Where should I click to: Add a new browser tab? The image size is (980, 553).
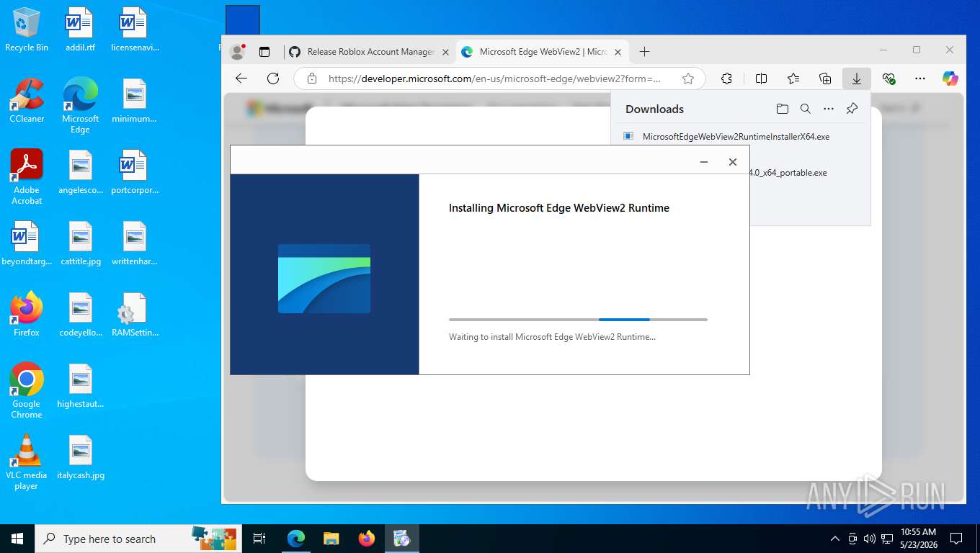click(644, 52)
